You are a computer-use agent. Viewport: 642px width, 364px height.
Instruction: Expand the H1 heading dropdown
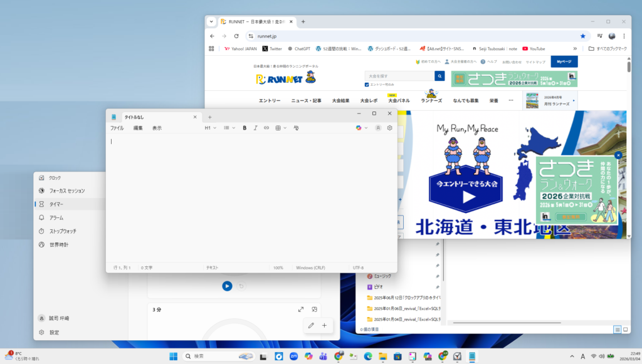[x=210, y=128]
